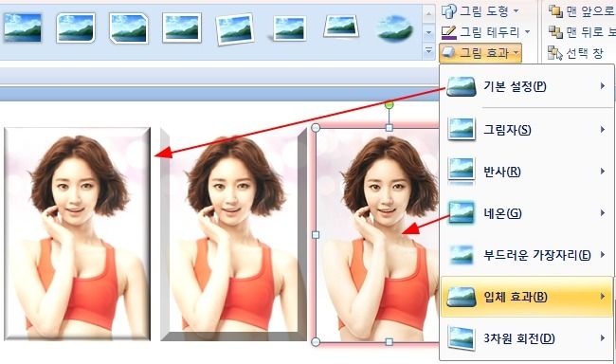The width and height of the screenshot is (616, 364).
Task: Expand arrow next to 그림자(S)
Action: point(603,129)
